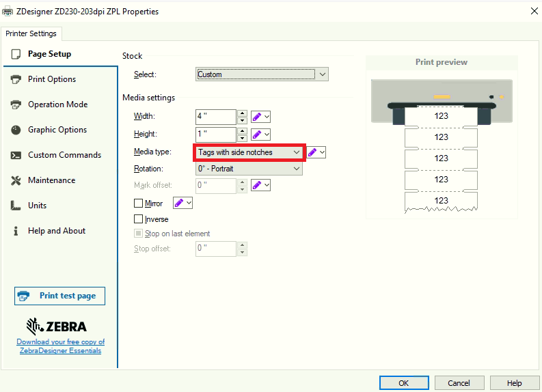Switch to the Printer Settings tab

tap(31, 33)
